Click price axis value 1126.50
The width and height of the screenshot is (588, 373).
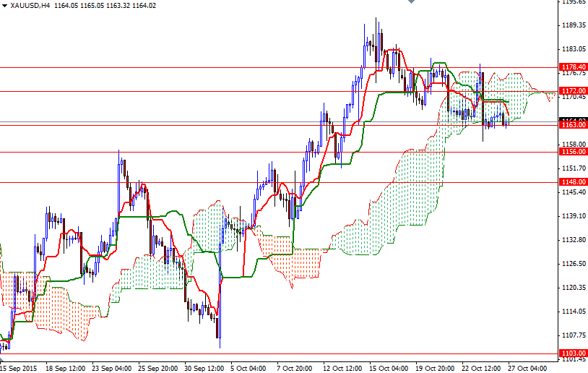tap(574, 264)
